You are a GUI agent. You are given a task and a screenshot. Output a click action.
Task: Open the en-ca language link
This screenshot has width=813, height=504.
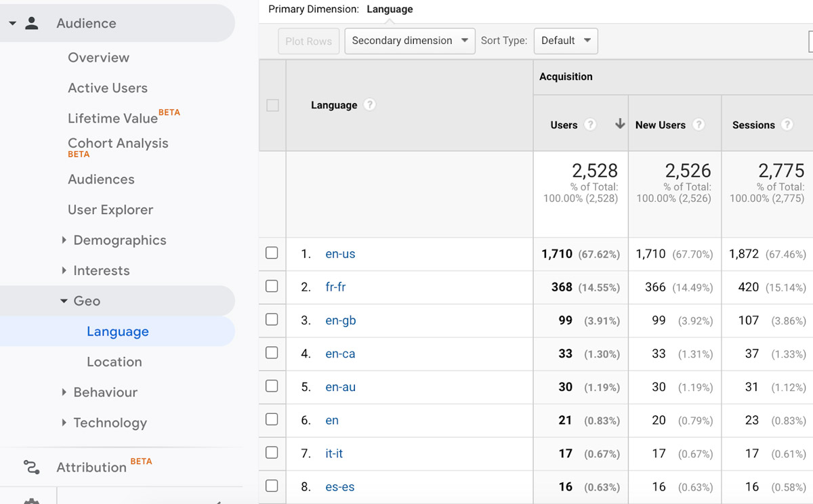coord(340,354)
